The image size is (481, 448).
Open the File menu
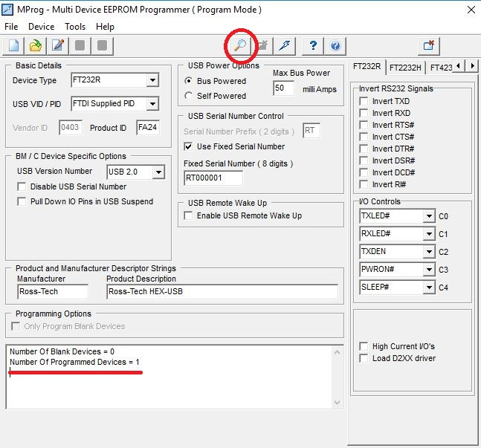(x=11, y=27)
